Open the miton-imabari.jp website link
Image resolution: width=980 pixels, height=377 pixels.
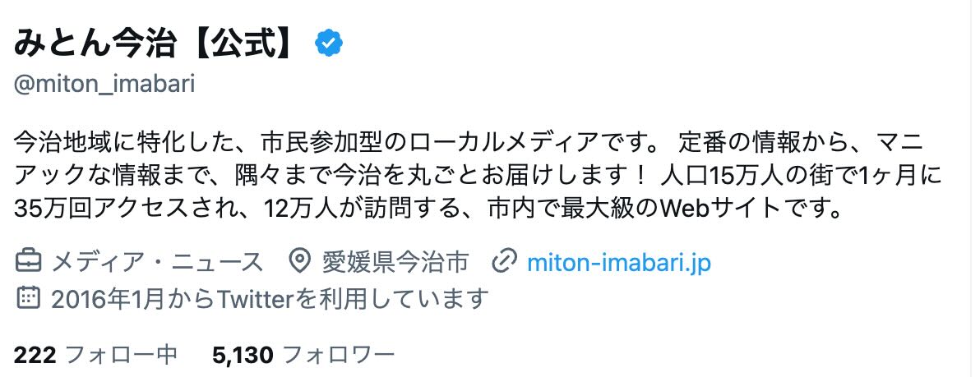tap(619, 263)
